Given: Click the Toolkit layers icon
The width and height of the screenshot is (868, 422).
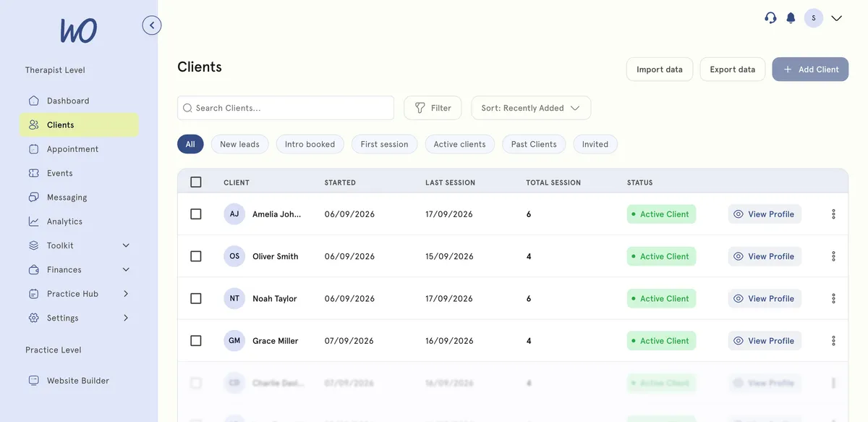Looking at the screenshot, I should [x=34, y=245].
